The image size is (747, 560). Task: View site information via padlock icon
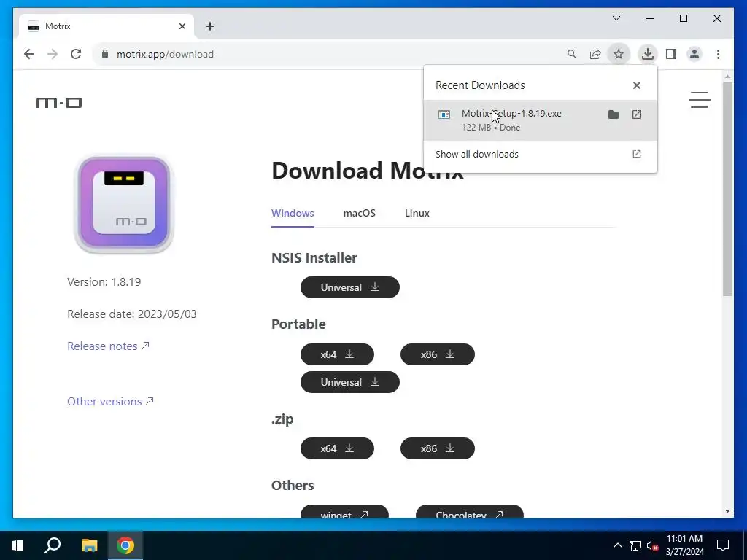[x=105, y=54]
